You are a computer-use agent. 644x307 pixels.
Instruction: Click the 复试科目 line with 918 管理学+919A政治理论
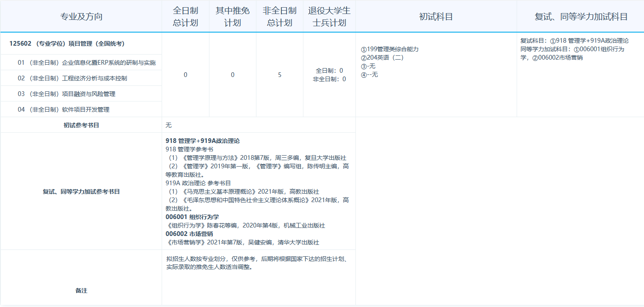point(575,41)
